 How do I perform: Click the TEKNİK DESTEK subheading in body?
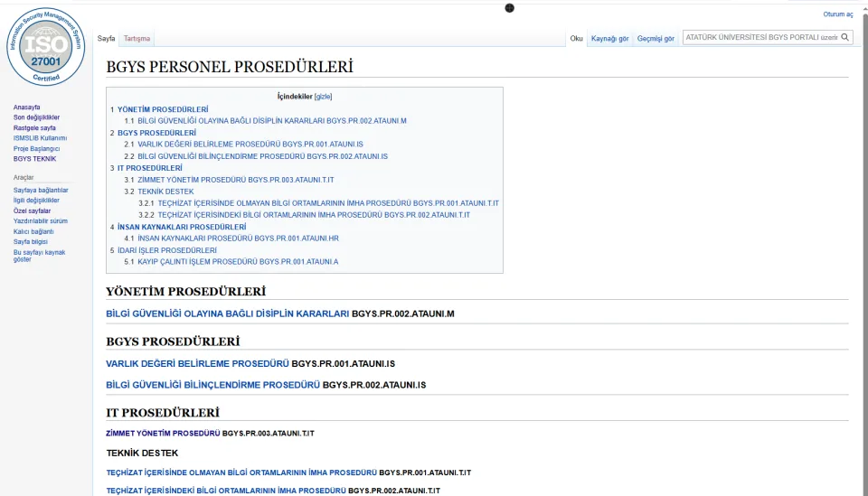point(142,453)
